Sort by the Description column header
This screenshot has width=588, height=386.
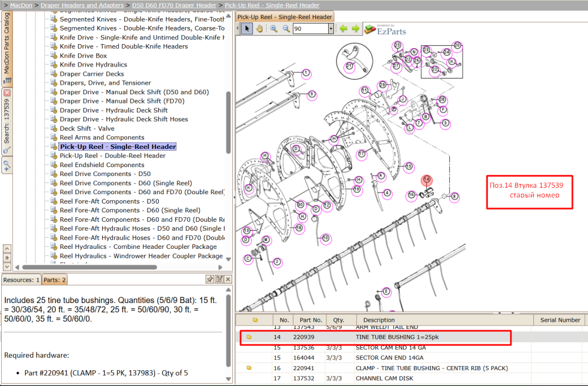[443, 320]
